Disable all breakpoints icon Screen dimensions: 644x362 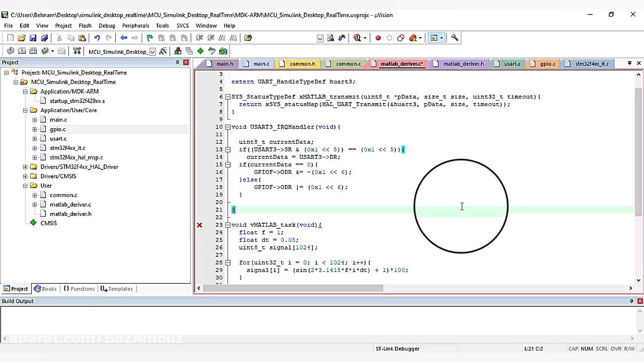coord(400,38)
